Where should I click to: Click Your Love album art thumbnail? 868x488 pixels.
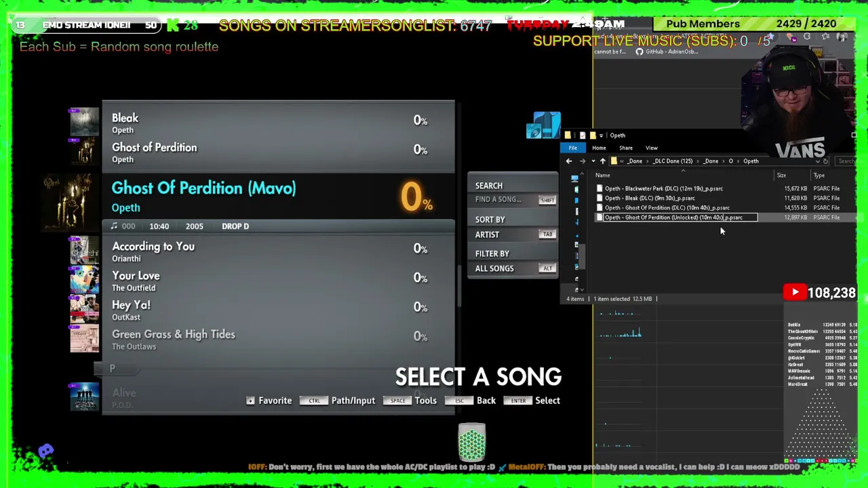coord(84,280)
